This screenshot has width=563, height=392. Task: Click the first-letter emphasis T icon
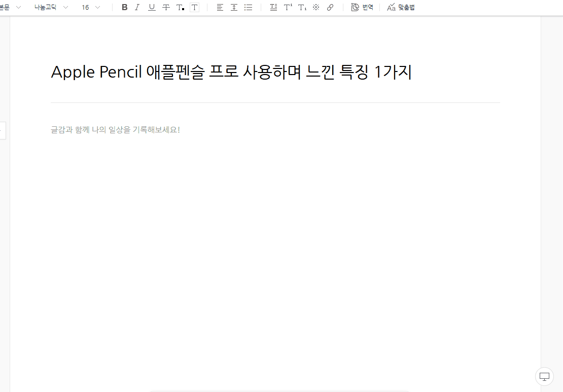pos(273,7)
